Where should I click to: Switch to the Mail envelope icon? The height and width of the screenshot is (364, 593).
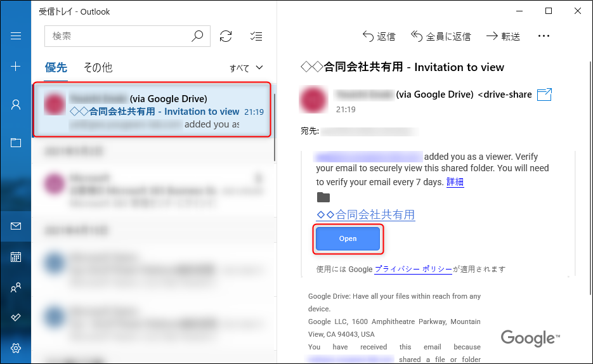pos(15,226)
